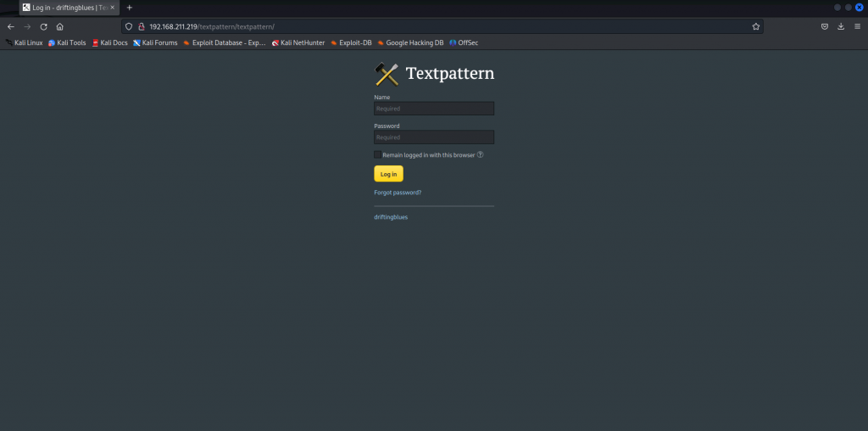This screenshot has height=431, width=868.
Task: Close the Log in - driftingblues tab
Action: (x=113, y=8)
